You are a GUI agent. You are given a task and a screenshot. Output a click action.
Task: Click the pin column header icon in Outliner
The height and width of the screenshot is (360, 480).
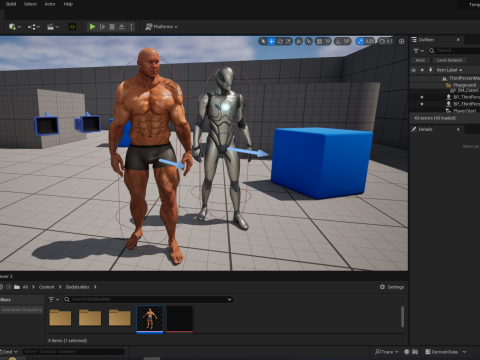tap(430, 70)
